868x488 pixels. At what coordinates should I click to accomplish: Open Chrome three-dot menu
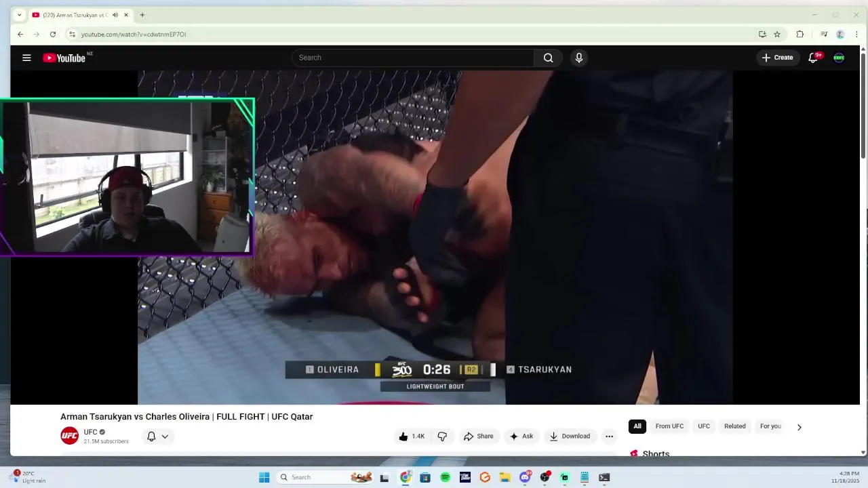pyautogui.click(x=857, y=34)
